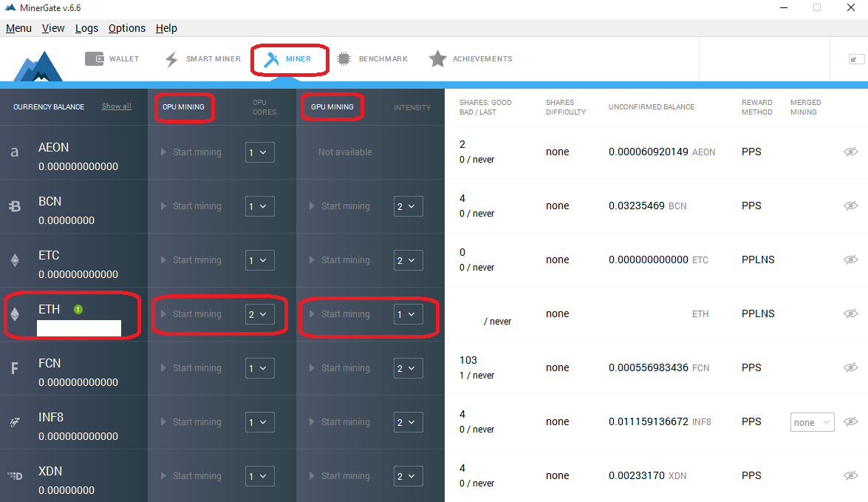The height and width of the screenshot is (502, 868).
Task: Open the Benchmark tab
Action: (372, 58)
